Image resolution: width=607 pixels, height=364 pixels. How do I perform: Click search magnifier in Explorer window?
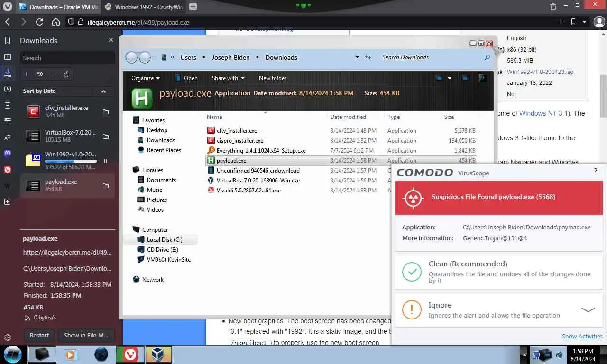tap(487, 57)
